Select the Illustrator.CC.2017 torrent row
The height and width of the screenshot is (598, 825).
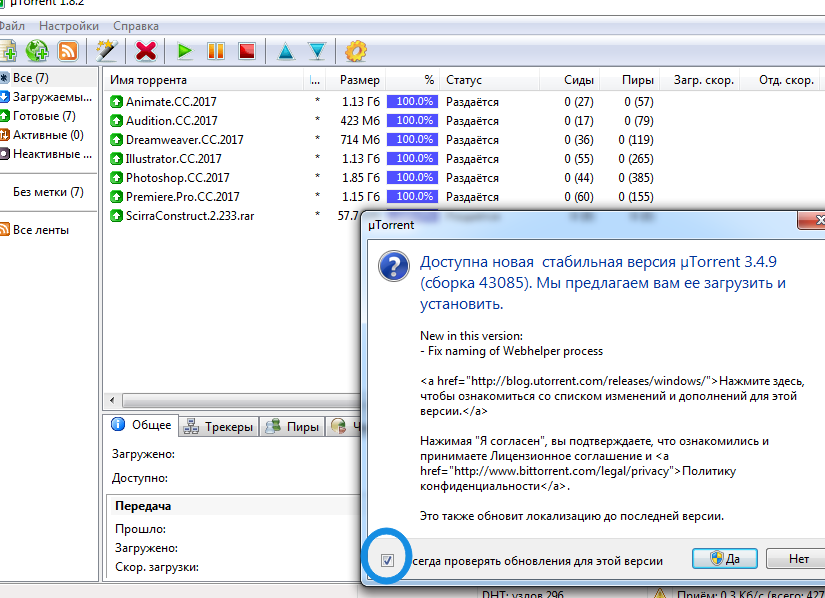point(463,158)
